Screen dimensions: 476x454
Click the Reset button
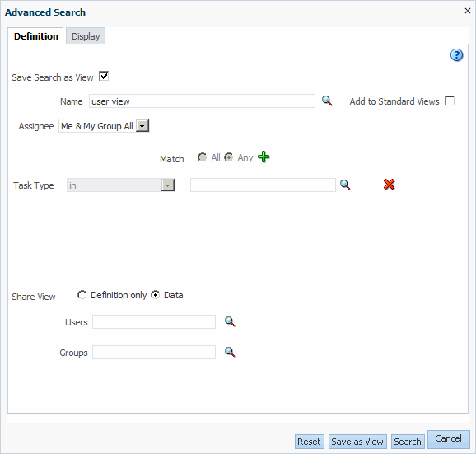[x=309, y=442]
